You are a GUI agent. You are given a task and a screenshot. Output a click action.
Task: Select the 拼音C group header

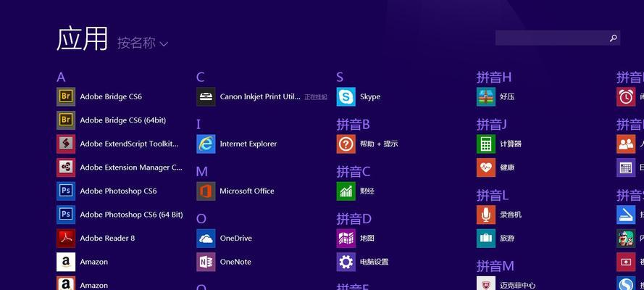point(354,172)
